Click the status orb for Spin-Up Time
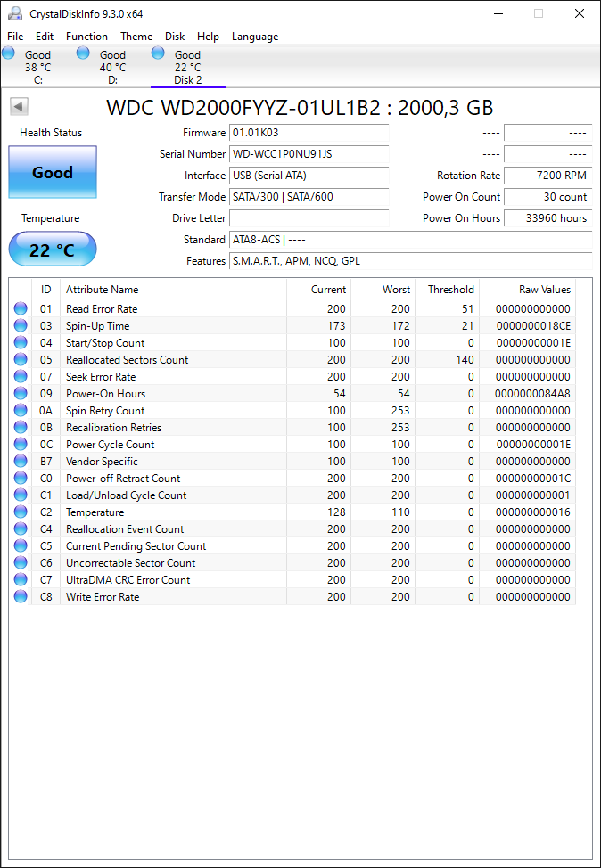This screenshot has width=601, height=868. 21,325
